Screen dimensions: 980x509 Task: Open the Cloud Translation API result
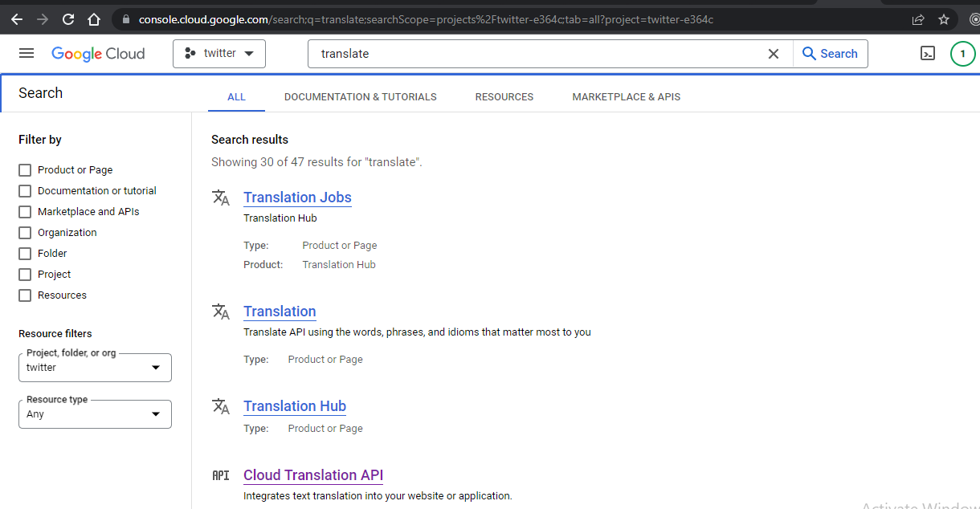click(x=313, y=475)
